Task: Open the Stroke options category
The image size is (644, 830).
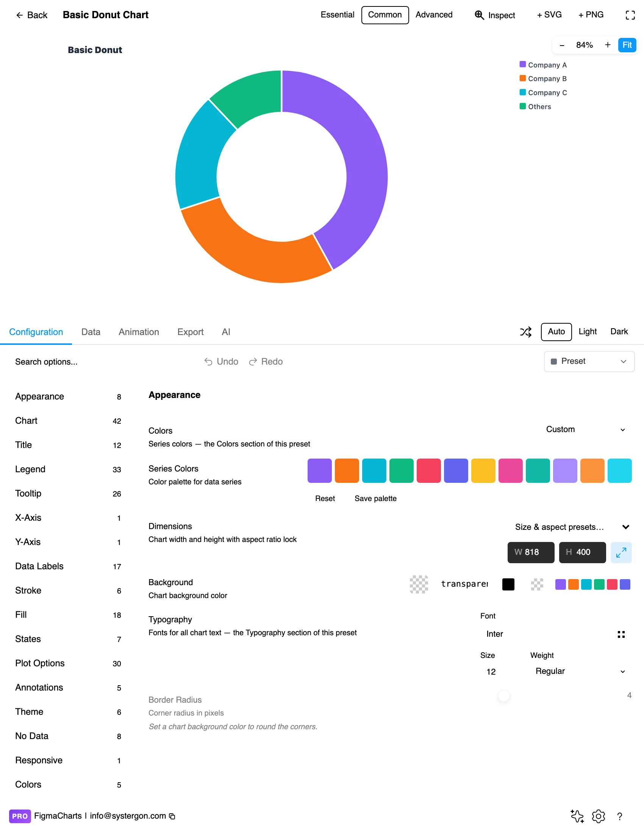Action: [x=68, y=590]
